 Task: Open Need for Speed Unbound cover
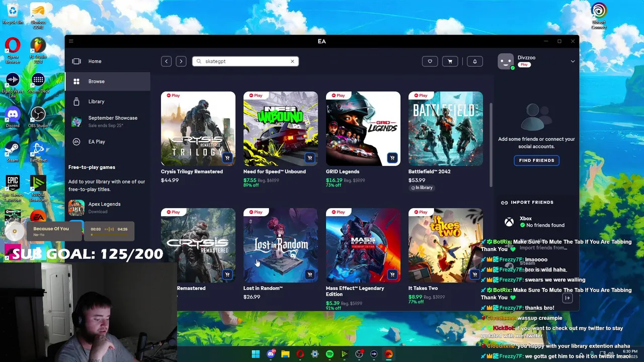pos(281,129)
